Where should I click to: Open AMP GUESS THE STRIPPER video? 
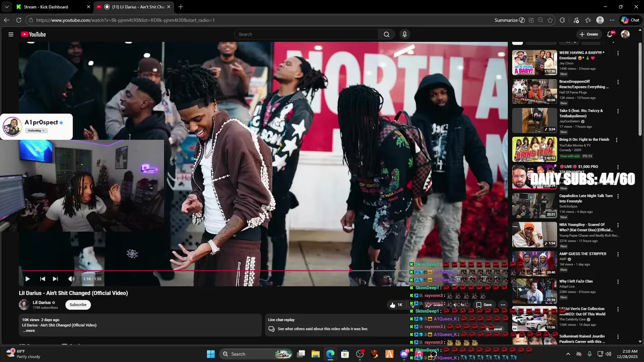click(x=534, y=263)
